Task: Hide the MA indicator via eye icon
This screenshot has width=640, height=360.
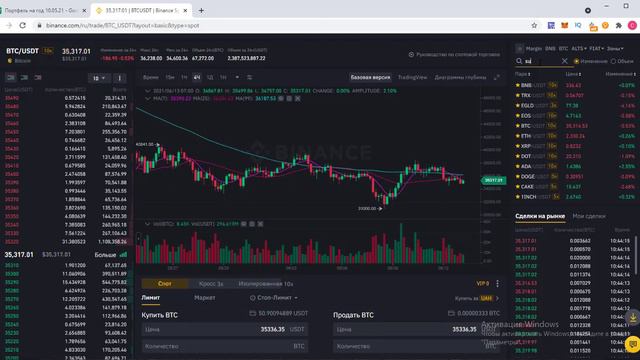Action: [x=281, y=99]
